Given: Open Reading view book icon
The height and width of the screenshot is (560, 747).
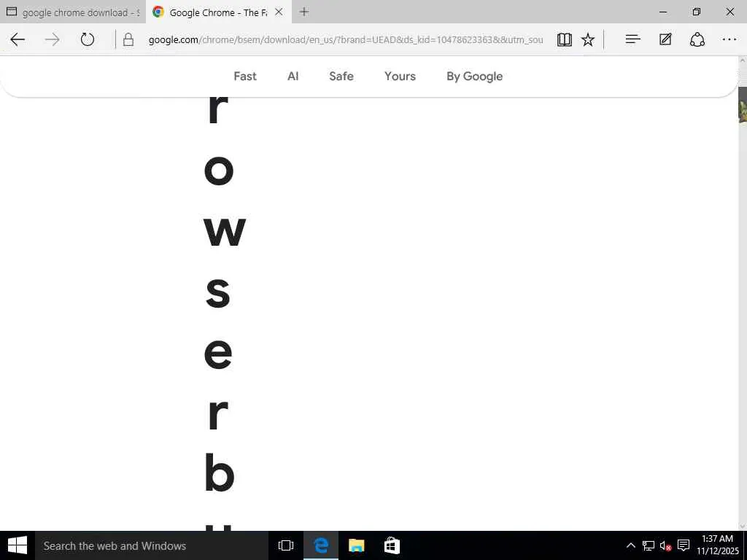Looking at the screenshot, I should pyautogui.click(x=565, y=39).
